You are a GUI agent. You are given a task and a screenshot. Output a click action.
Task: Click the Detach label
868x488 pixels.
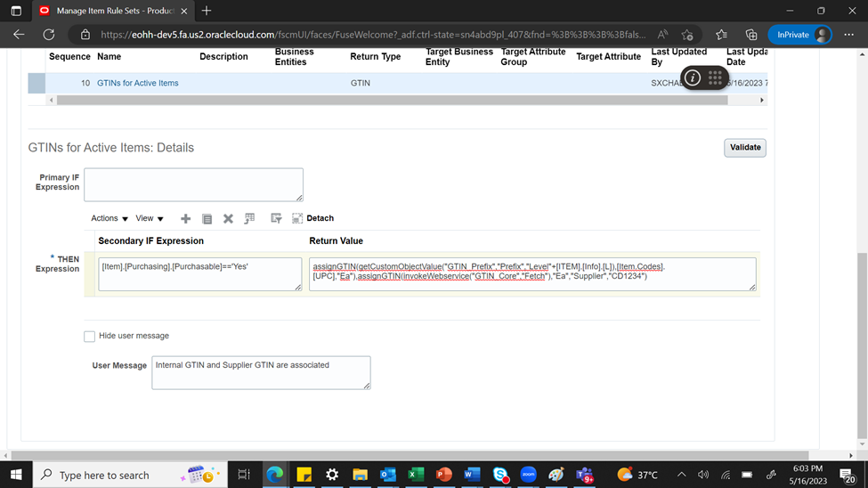coord(320,218)
